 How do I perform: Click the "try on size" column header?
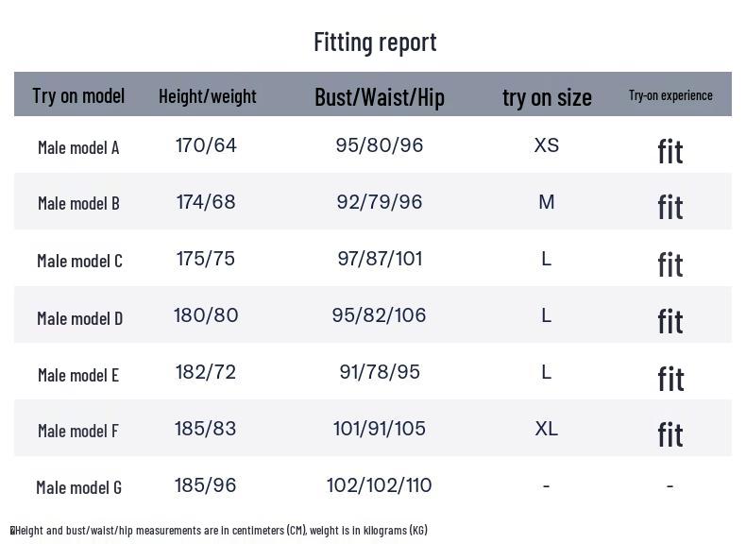[547, 96]
